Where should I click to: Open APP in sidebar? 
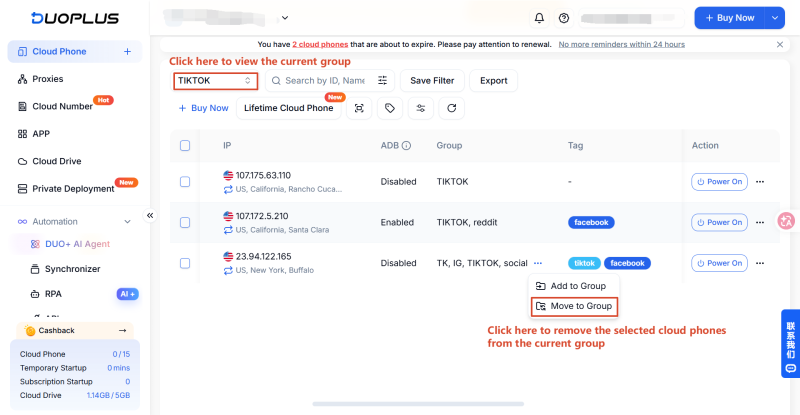click(x=41, y=134)
